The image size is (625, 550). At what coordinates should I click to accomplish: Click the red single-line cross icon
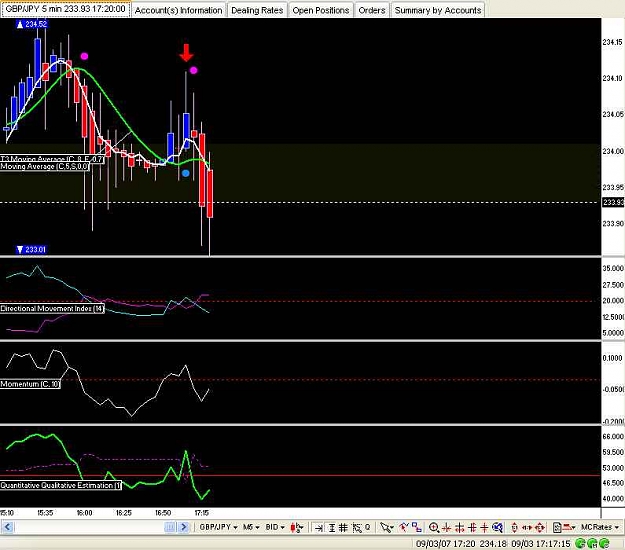[484, 528]
